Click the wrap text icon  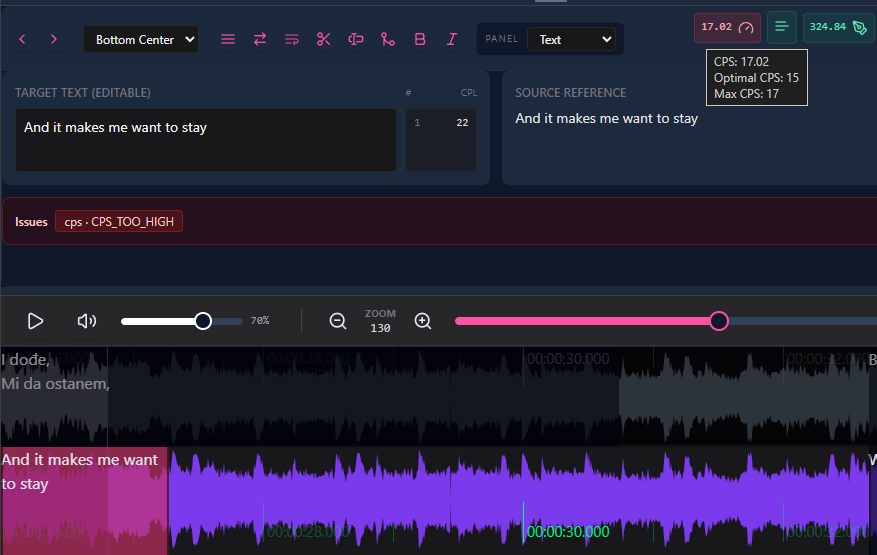[x=291, y=39]
